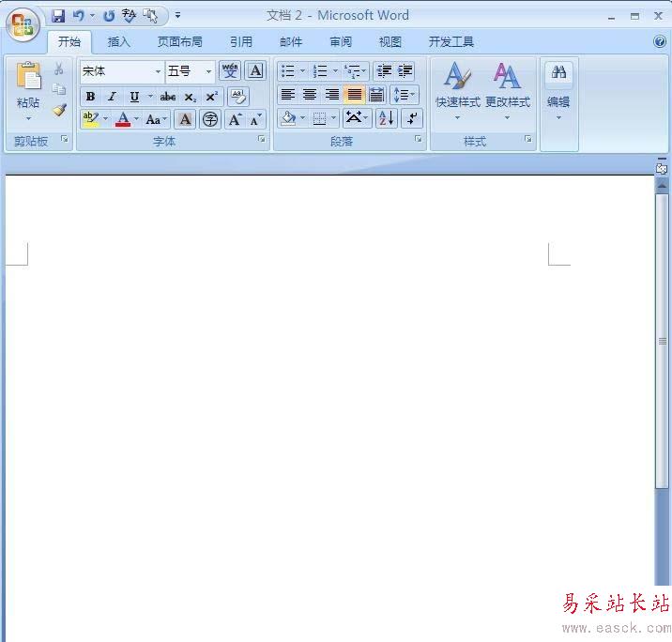The image size is (672, 642).
Task: Apply subscript formatting
Action: [191, 97]
